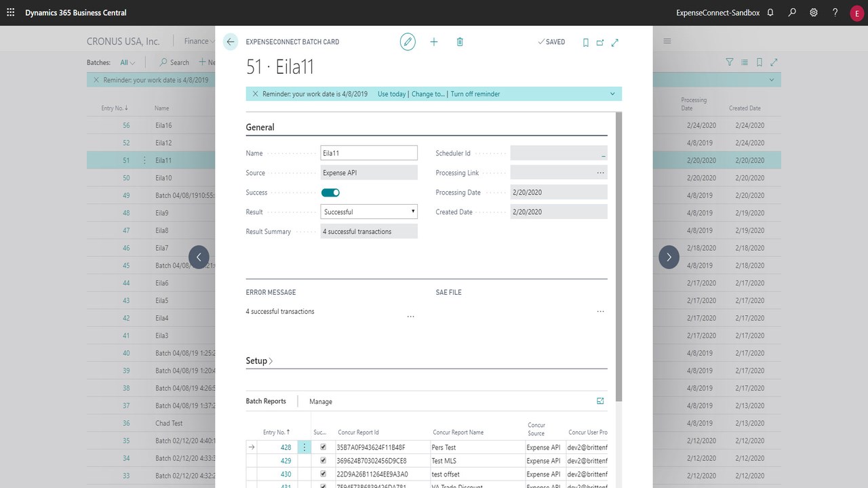Open the CRONUS USA, Inc. company home
The height and width of the screenshot is (488, 868).
click(123, 41)
